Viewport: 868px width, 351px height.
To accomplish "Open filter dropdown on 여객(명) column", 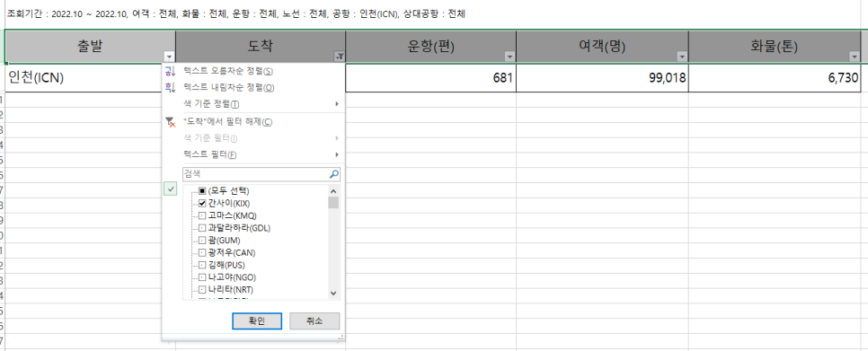I will [x=682, y=57].
